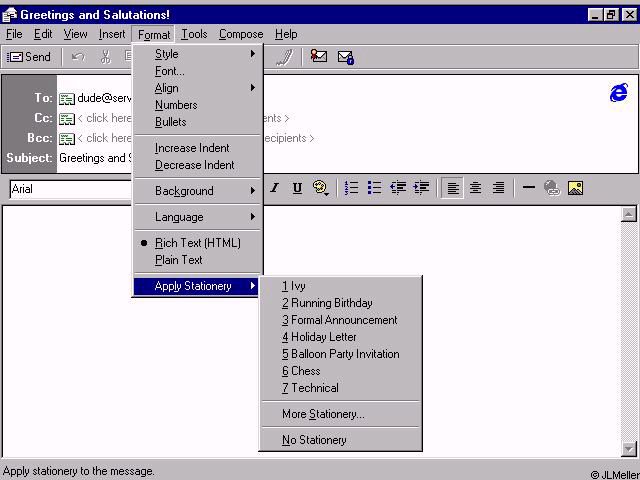This screenshot has height=480, width=640.
Task: Center-align text using toolbar icon
Action: 476,188
